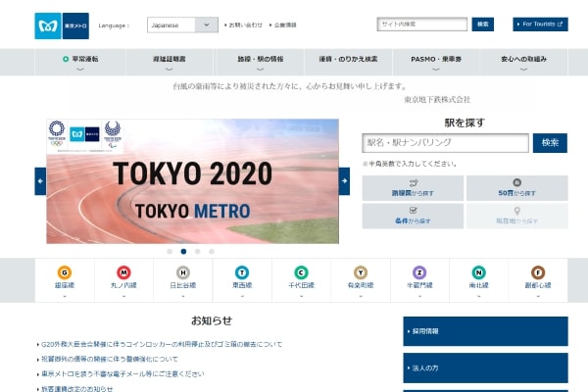Select the Hibiya Line H circle icon

[x=183, y=272]
